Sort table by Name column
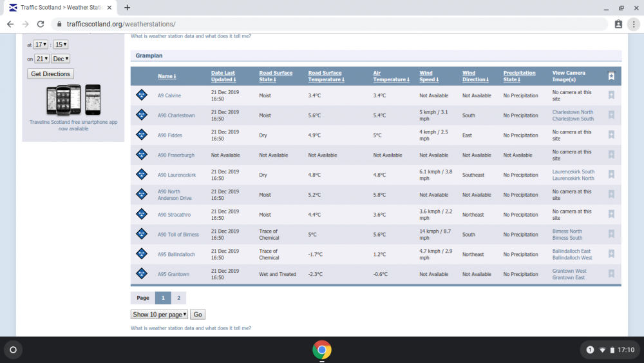 pyautogui.click(x=167, y=76)
